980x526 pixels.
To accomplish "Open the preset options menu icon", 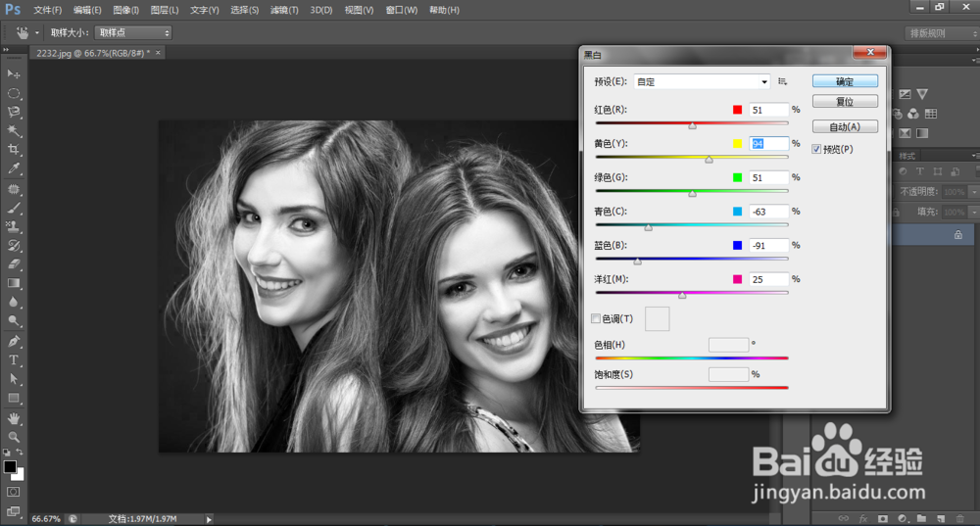I will 782,82.
